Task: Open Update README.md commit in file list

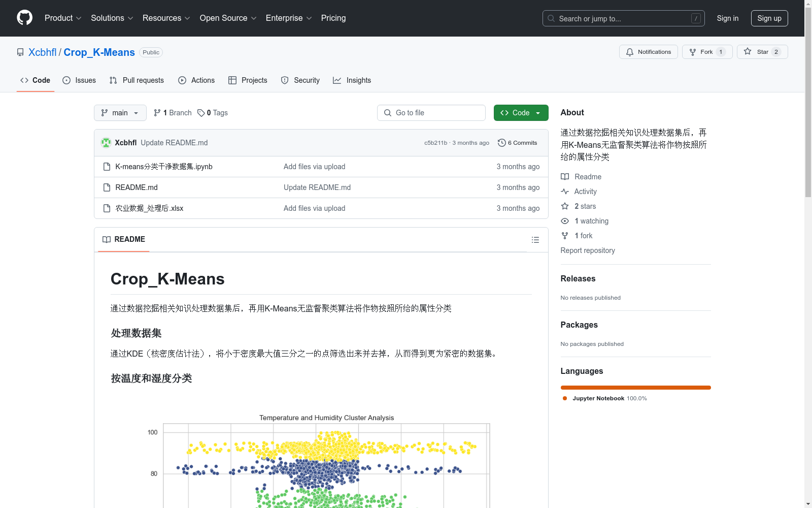Action: click(x=317, y=187)
